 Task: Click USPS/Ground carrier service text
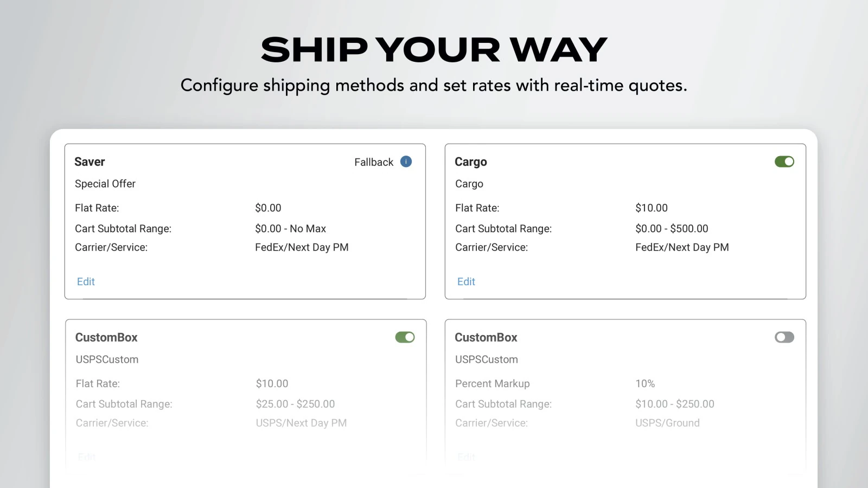[x=667, y=423]
